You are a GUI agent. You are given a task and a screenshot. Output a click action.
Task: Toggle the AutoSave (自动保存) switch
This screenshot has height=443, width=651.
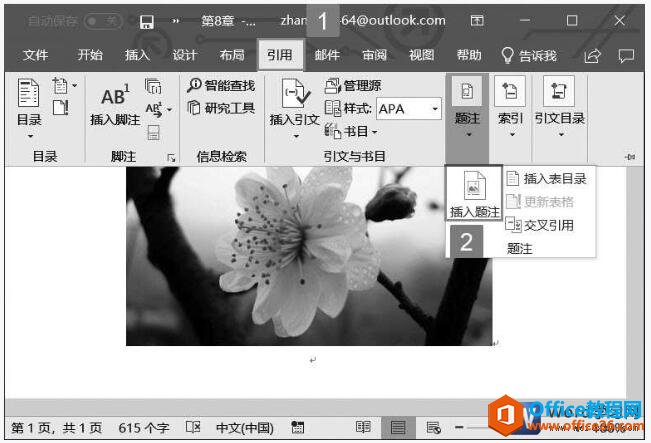pyautogui.click(x=103, y=21)
